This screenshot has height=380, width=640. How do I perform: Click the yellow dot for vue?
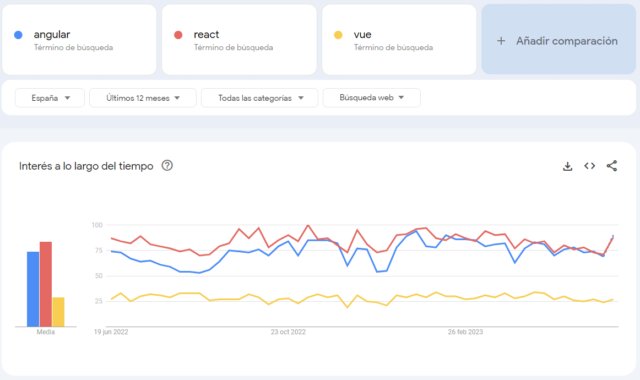(338, 35)
